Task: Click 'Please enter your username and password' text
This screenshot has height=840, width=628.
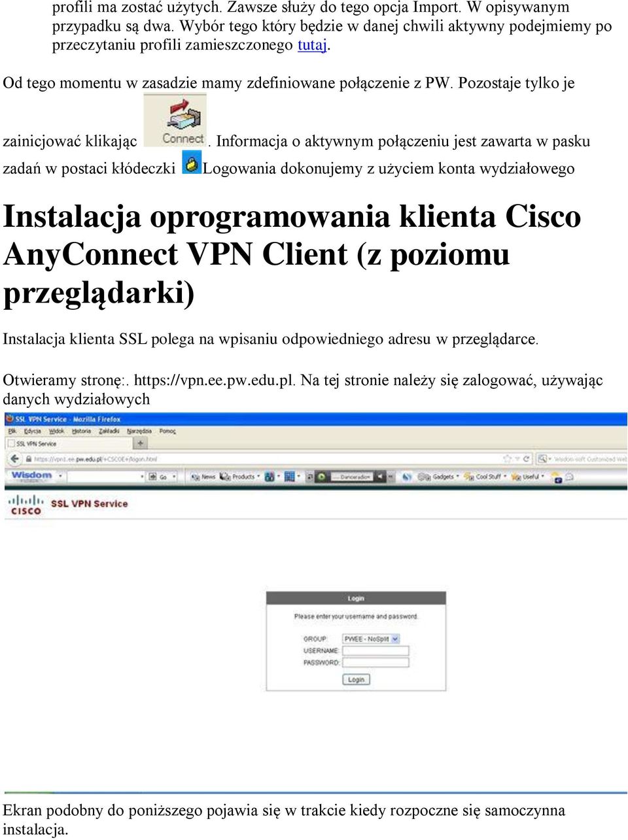Action: coord(356,616)
